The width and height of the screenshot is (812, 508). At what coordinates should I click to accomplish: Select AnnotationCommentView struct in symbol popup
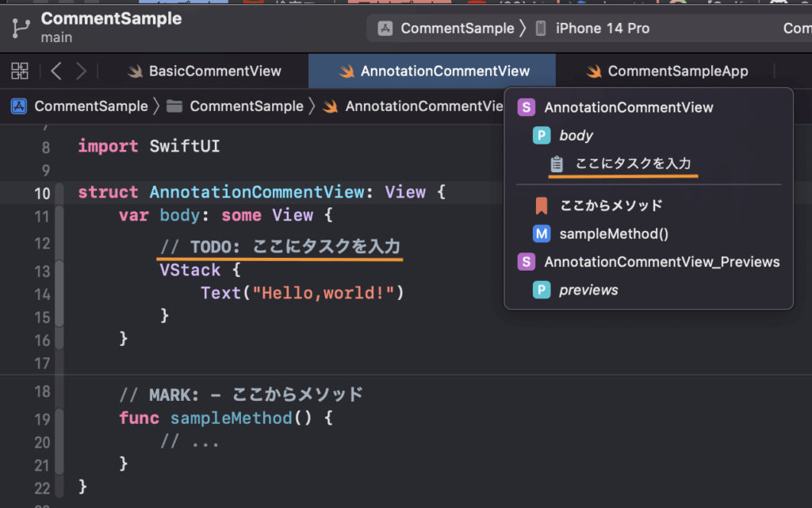pos(629,107)
